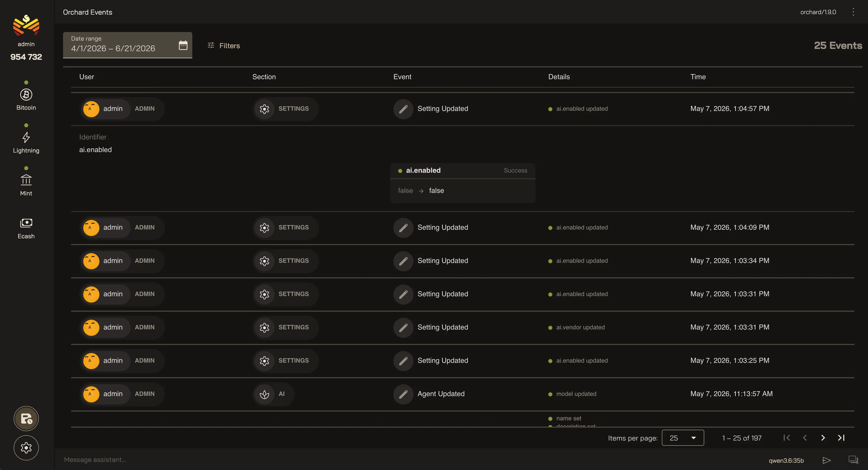Open the Filters panel
The width and height of the screenshot is (868, 470).
[x=224, y=45]
